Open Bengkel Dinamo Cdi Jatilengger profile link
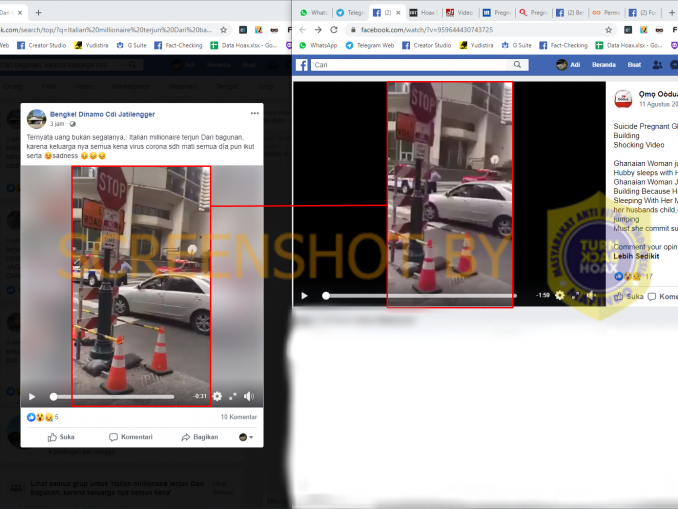Screen dimensions: 678x509 pos(102,114)
